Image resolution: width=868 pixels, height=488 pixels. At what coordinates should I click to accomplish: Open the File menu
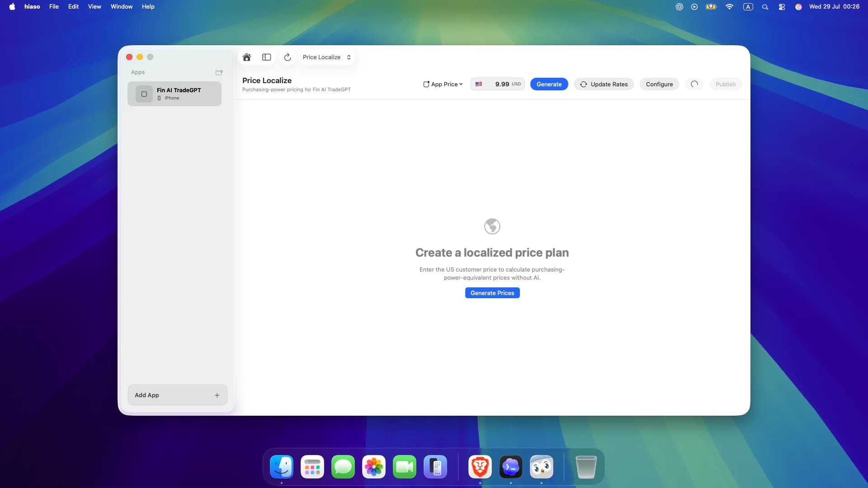(54, 7)
